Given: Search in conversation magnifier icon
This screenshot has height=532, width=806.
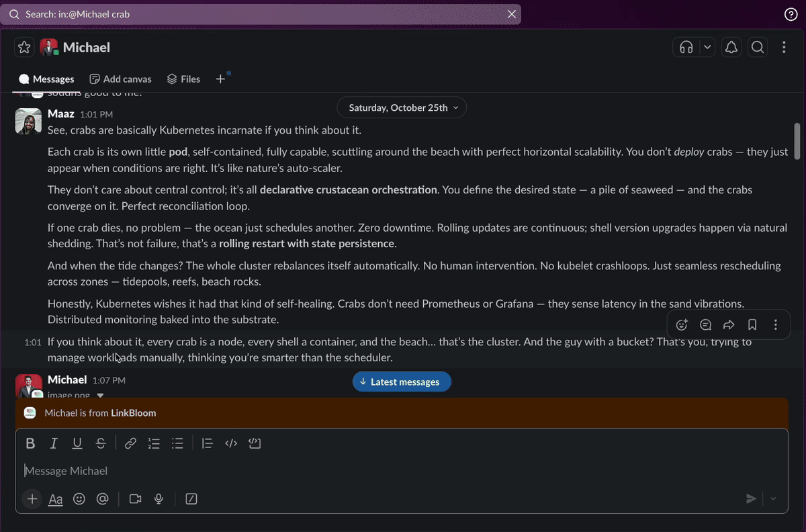Looking at the screenshot, I should (758, 47).
